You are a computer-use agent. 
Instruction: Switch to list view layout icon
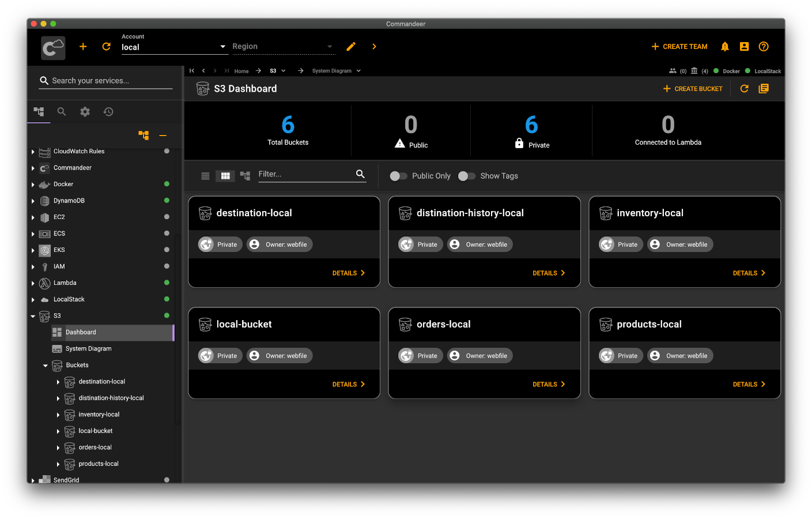pyautogui.click(x=205, y=176)
